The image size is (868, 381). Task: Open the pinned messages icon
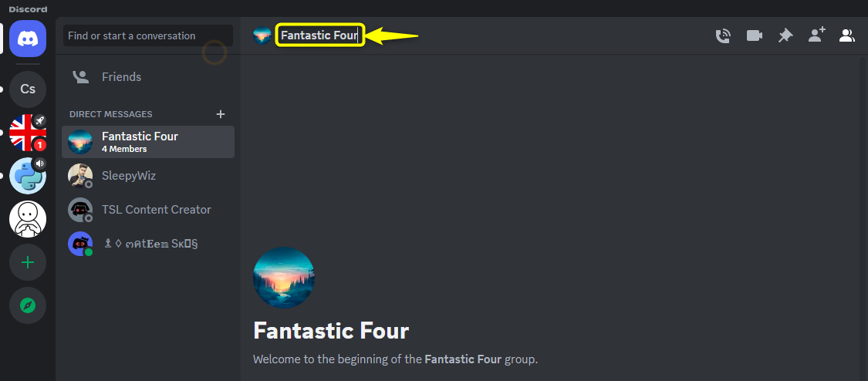[785, 36]
